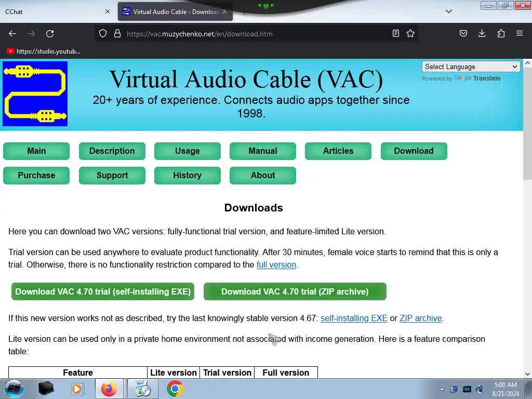Open the black box taskbar application
Screen dimensions: 532x399
coord(46,389)
